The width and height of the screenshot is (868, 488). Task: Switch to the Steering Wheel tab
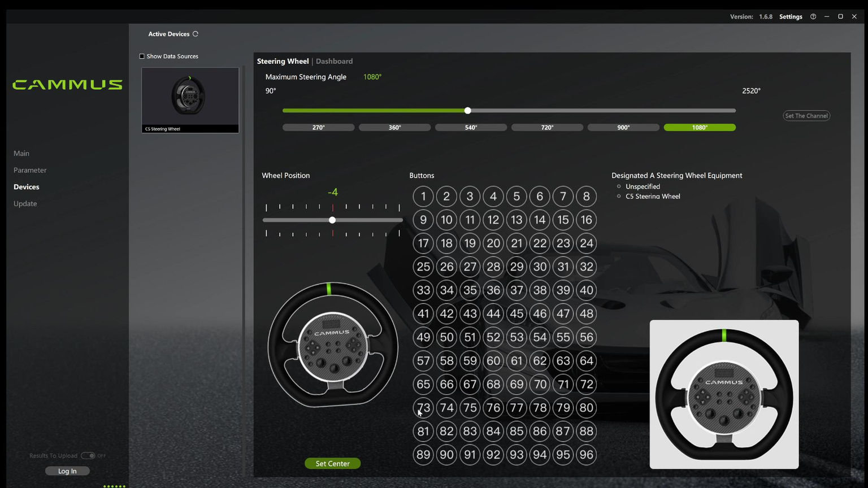(x=283, y=61)
